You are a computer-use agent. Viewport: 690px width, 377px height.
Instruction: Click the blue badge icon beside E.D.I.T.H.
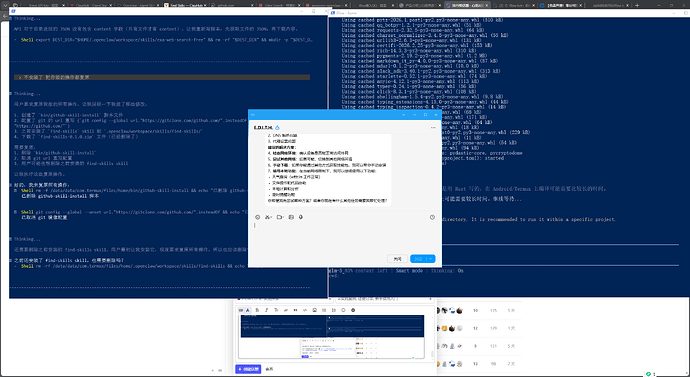point(277,128)
